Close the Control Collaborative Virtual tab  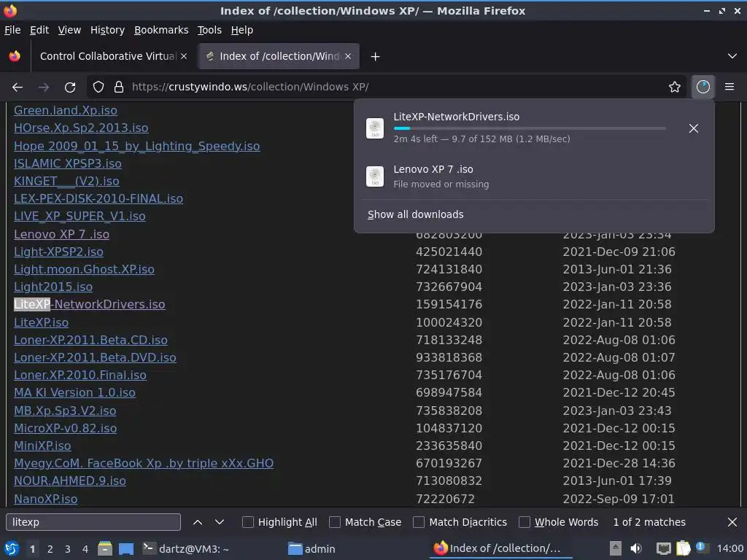(184, 56)
